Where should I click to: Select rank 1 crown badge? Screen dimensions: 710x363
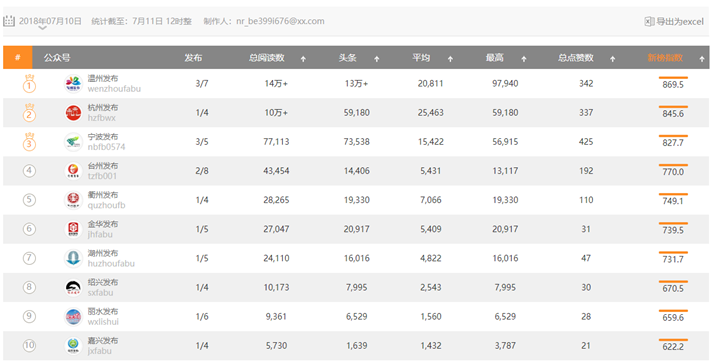click(29, 84)
